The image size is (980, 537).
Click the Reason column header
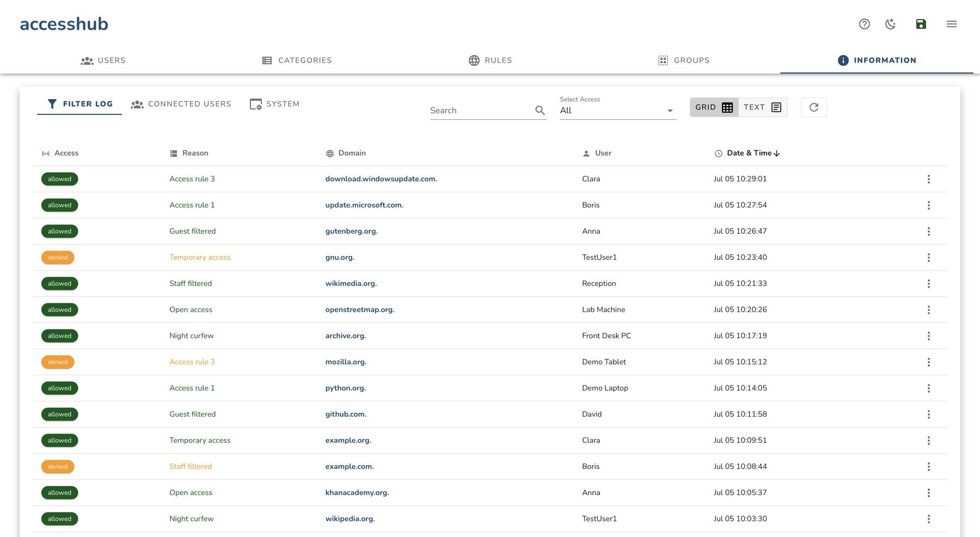pos(189,153)
